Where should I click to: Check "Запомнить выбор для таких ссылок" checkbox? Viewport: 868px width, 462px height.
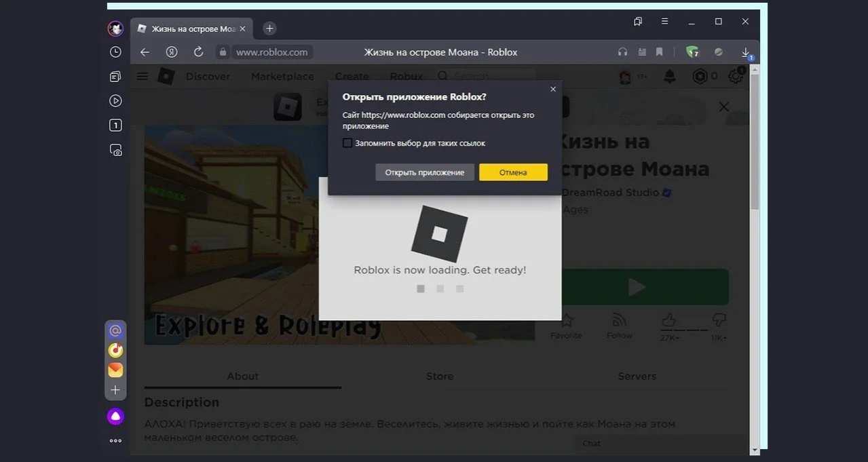coord(347,143)
